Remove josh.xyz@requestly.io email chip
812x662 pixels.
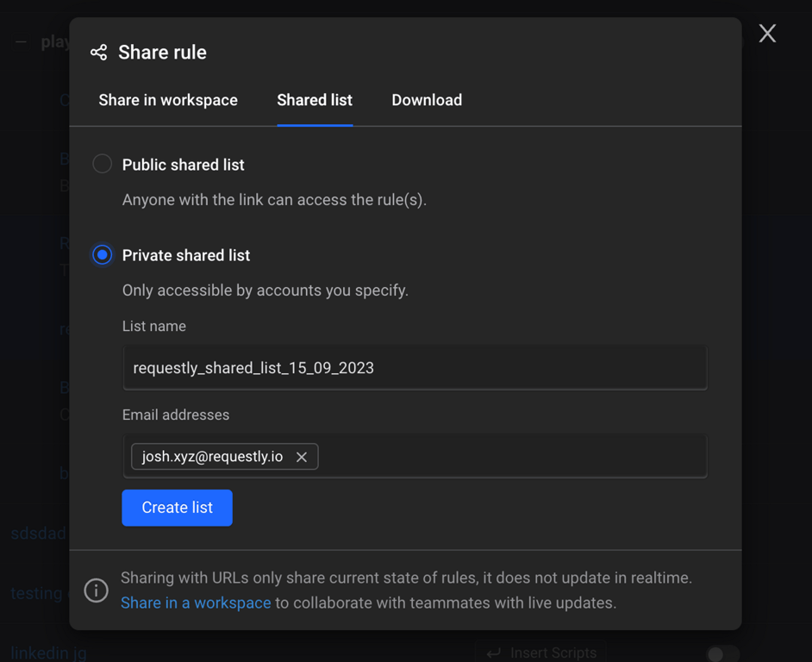coord(302,457)
